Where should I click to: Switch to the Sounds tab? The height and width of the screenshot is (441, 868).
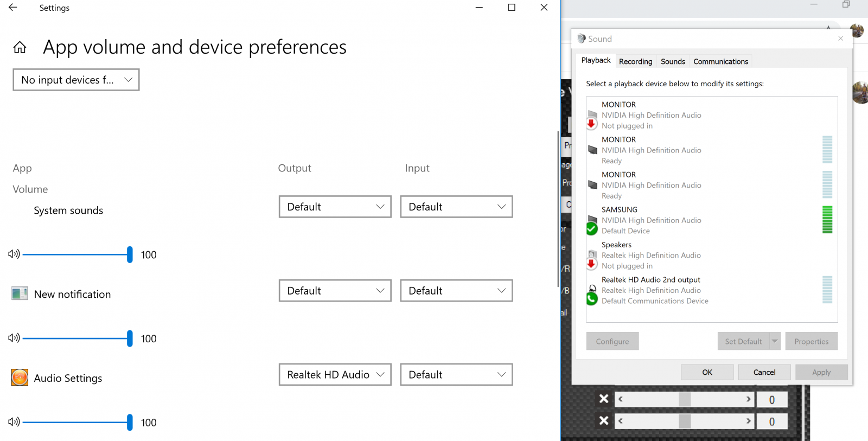click(673, 61)
